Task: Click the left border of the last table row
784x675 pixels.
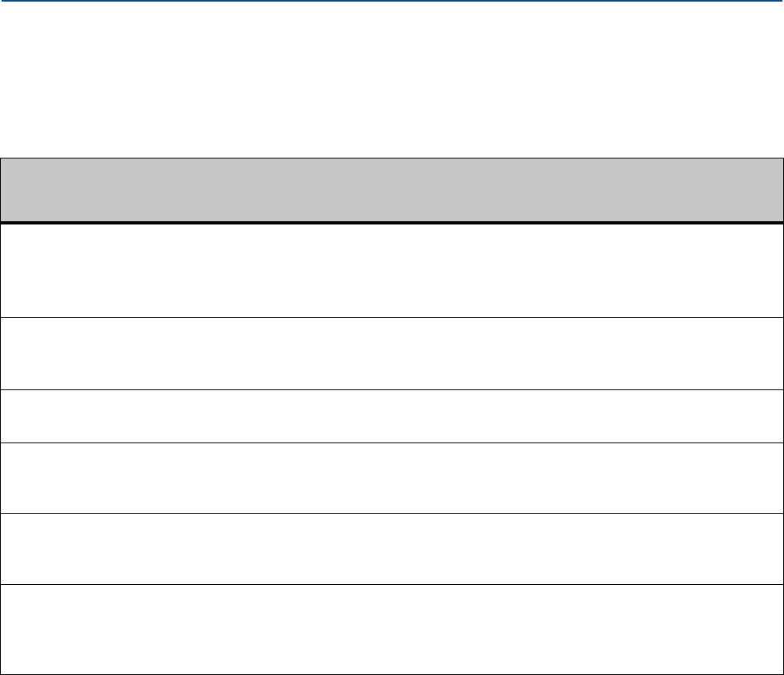Action: point(1,629)
